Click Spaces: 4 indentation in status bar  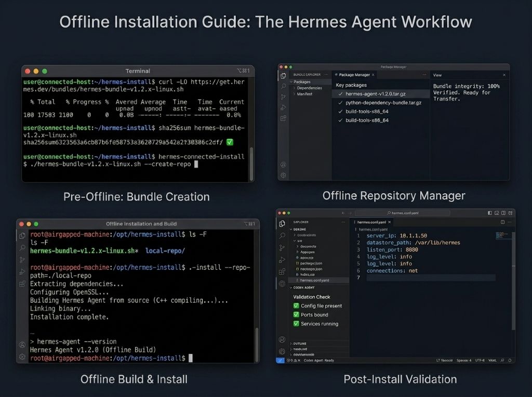click(x=464, y=360)
